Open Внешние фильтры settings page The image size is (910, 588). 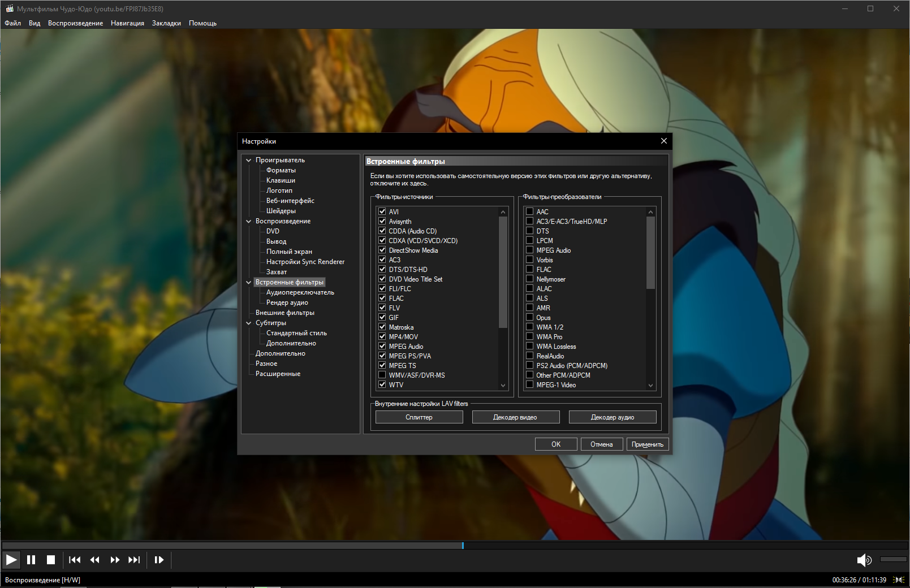[x=285, y=313]
